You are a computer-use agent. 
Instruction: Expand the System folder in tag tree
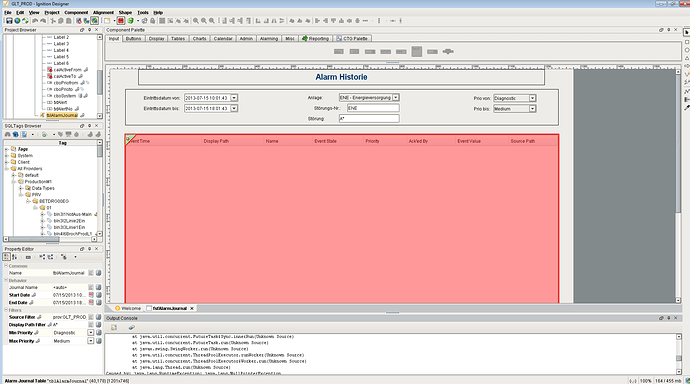(x=7, y=156)
